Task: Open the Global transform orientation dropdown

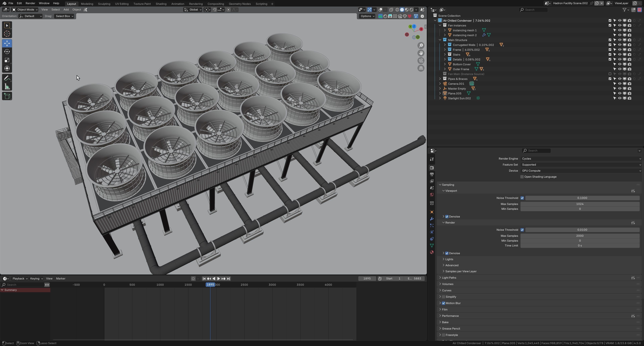Action: (x=193, y=10)
